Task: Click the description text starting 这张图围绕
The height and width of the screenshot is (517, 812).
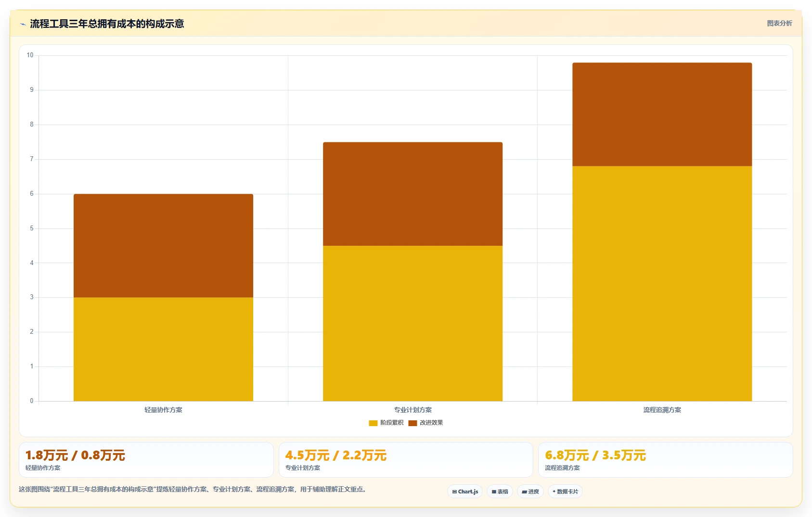Action: (x=193, y=490)
